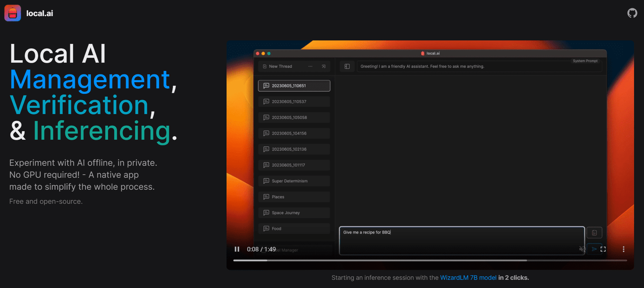Click the New Thread button
Image resolution: width=644 pixels, height=288 pixels.
coord(281,66)
